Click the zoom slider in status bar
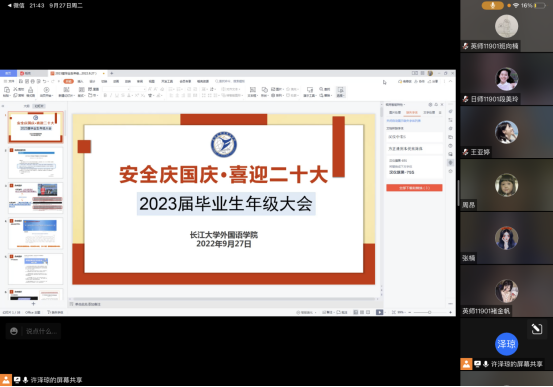The width and height of the screenshot is (553, 387). [429, 312]
